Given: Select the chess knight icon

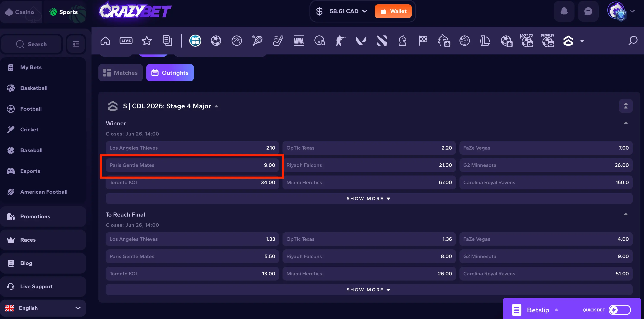Looking at the screenshot, I should [402, 41].
